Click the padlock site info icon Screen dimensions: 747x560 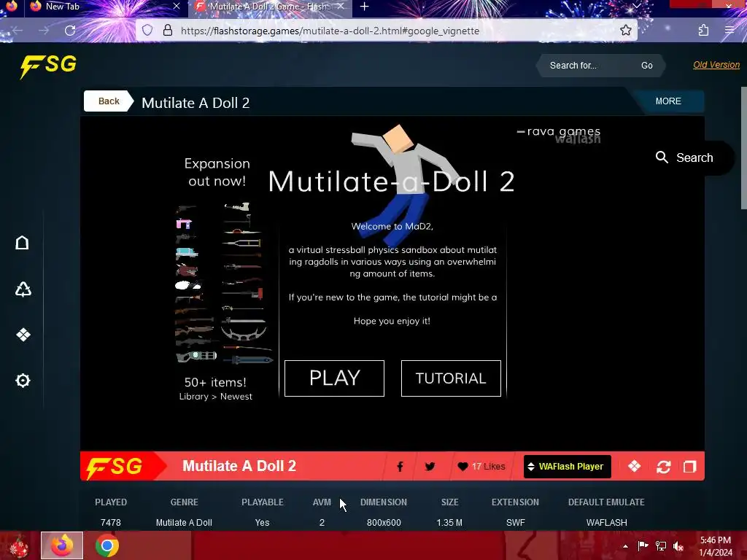click(x=167, y=31)
